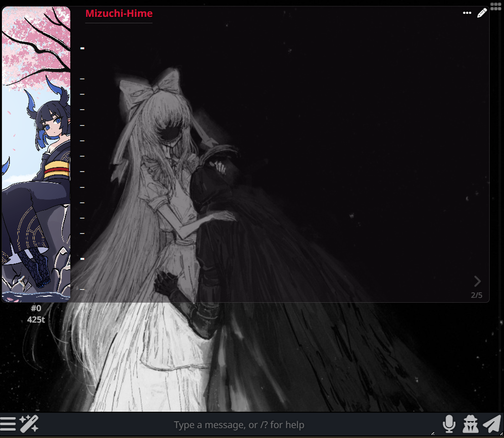
Task: Start microphone voice input
Action: [449, 424]
